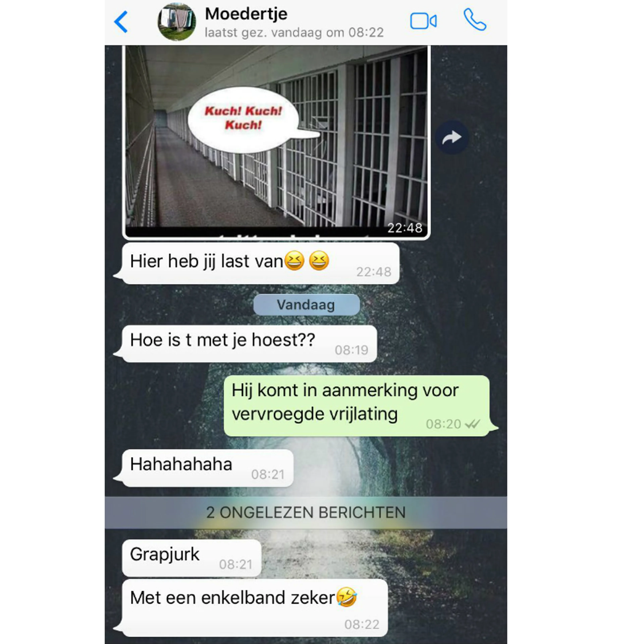The image size is (644, 644).
Task: Select the 'Grapjurk' message bubble
Action: pyautogui.click(x=192, y=558)
